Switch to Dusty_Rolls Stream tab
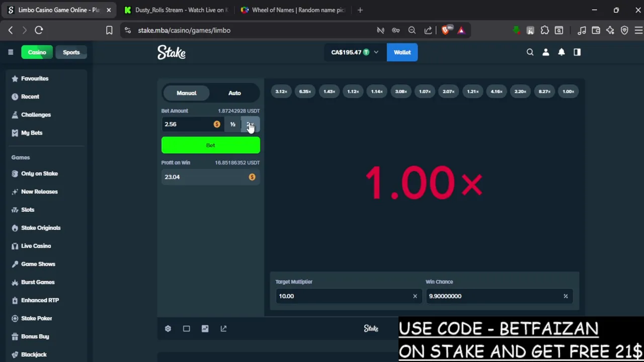The height and width of the screenshot is (362, 644). (177, 10)
